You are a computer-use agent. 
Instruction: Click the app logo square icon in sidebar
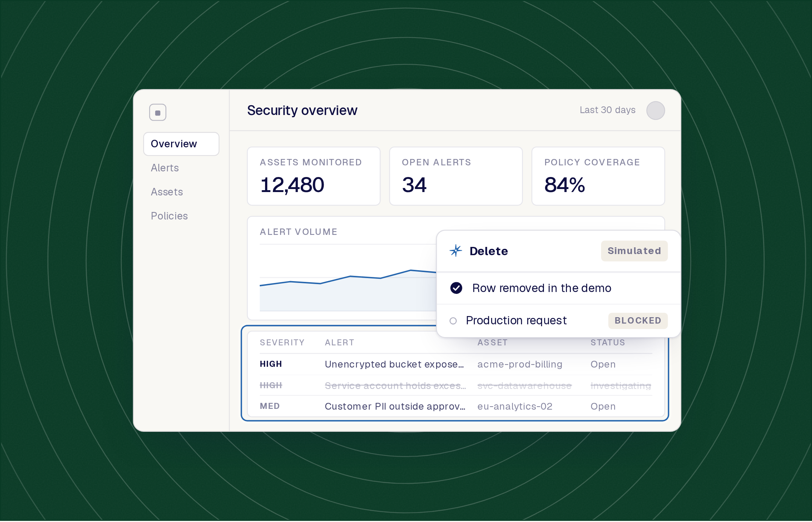click(x=158, y=112)
